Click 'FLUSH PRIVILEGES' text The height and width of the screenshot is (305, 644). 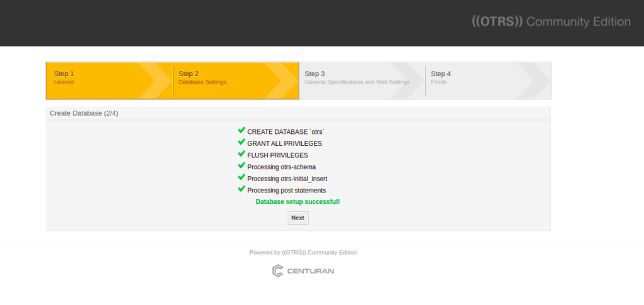click(277, 155)
